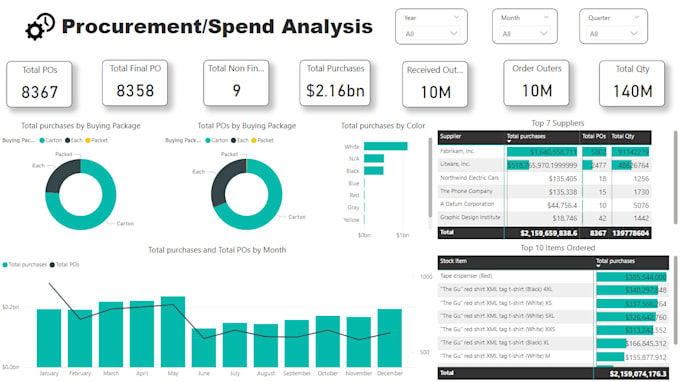Click the items table vertical scrollbar
Viewport: 680px width, 382px height.
(x=675, y=299)
